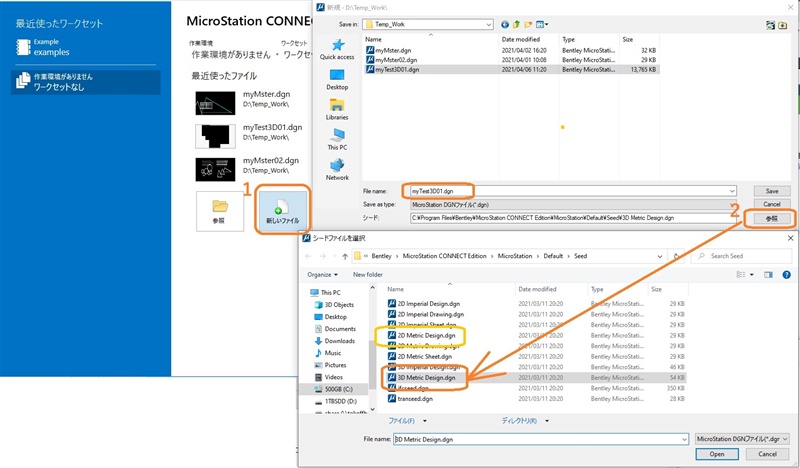This screenshot has height=468, width=800.
Task: Click the Open button
Action: click(x=717, y=454)
